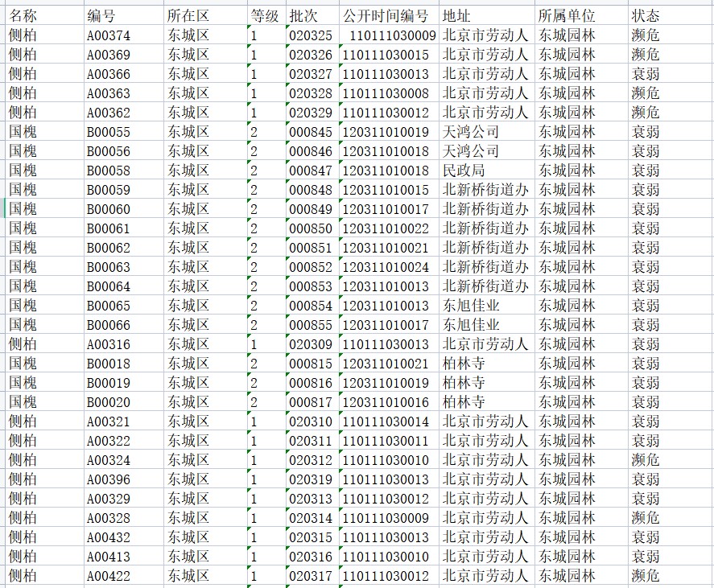Click the cell showing 120311010016
This screenshot has height=588, width=714.
pyautogui.click(x=386, y=402)
